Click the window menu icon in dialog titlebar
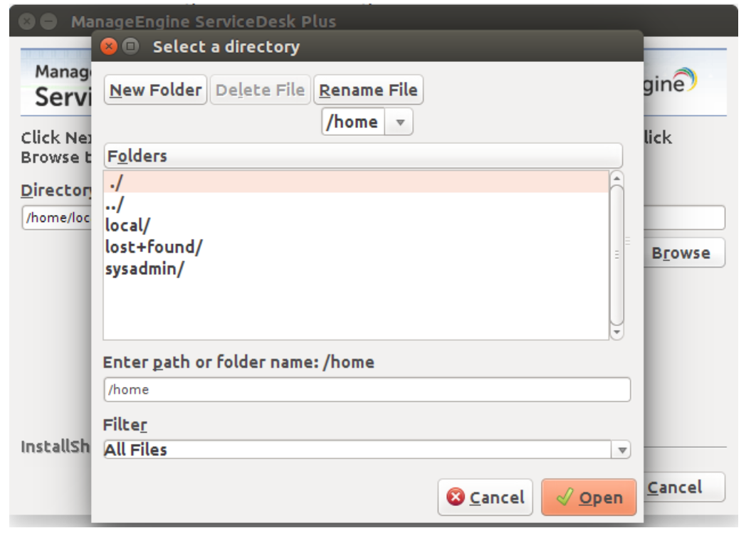The image size is (756, 538). [130, 48]
